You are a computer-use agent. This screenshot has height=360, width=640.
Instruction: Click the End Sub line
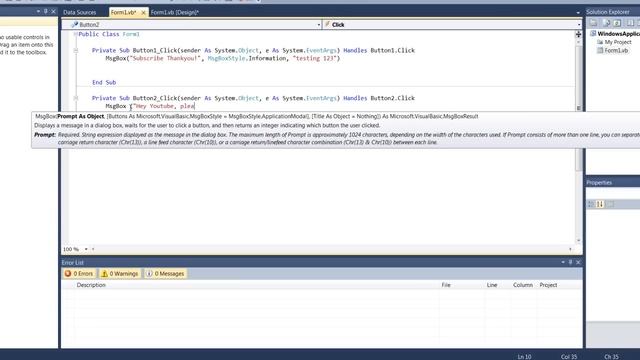tap(104, 82)
